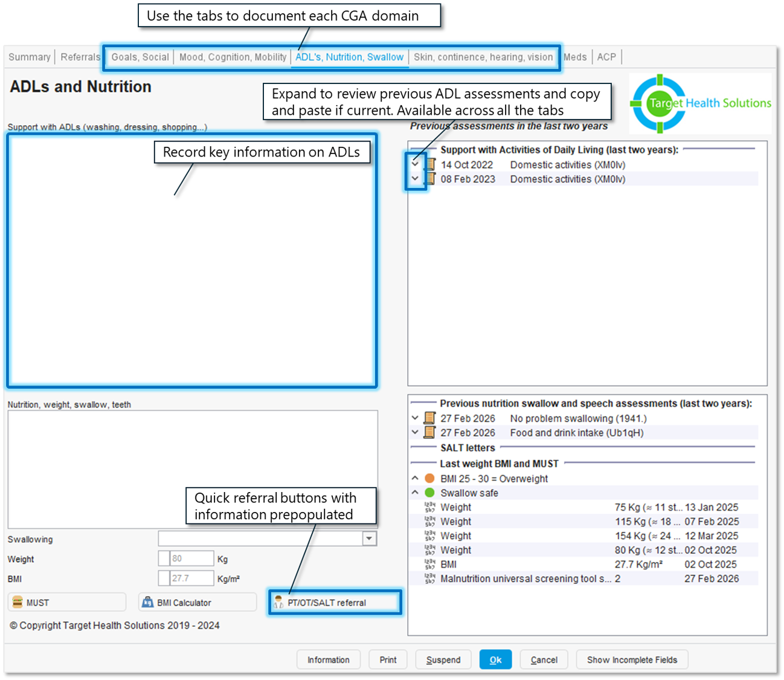Tick the checkbox beside Weight field
Screen dimensions: 784x680
tap(164, 559)
